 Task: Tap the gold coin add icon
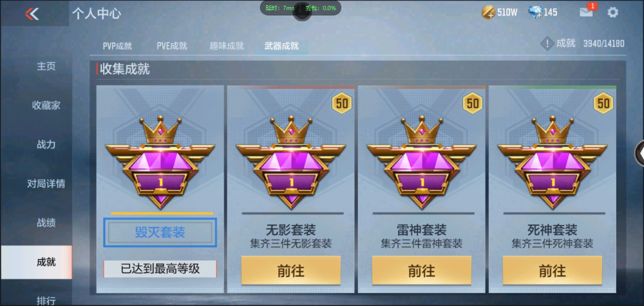pyautogui.click(x=488, y=12)
